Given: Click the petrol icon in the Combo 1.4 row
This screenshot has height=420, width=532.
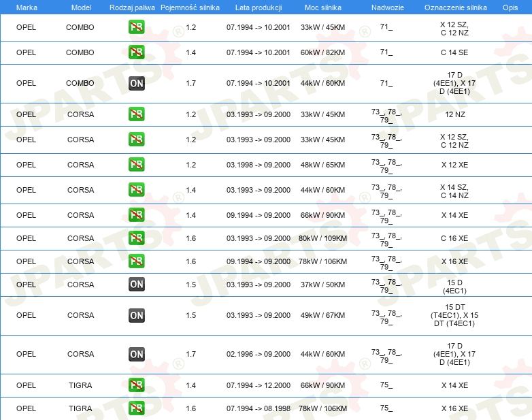Looking at the screenshot, I should click(136, 52).
